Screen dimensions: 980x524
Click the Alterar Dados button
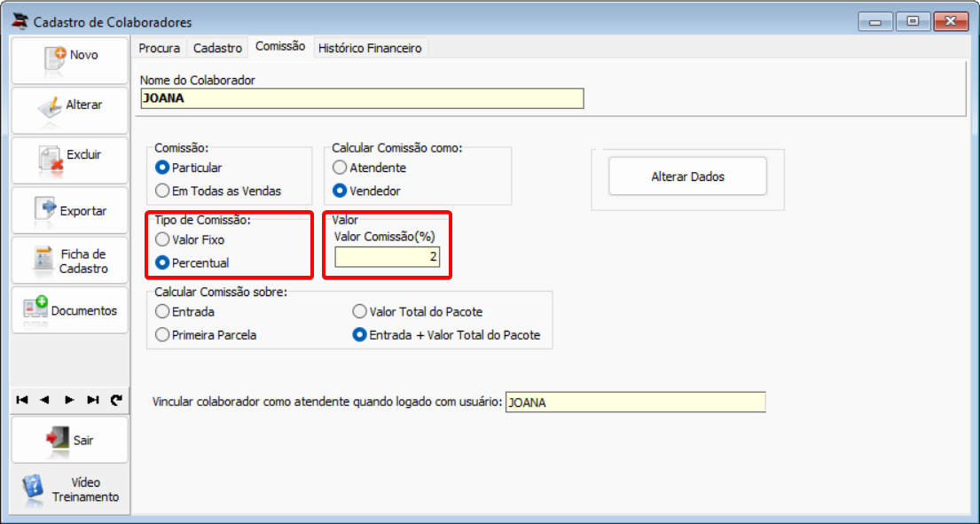click(687, 176)
